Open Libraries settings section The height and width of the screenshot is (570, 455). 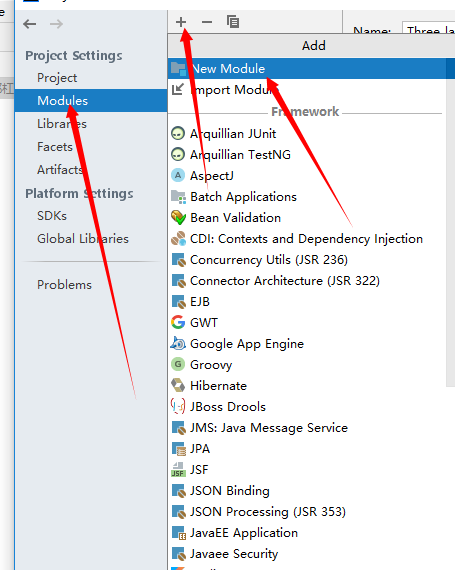click(62, 124)
